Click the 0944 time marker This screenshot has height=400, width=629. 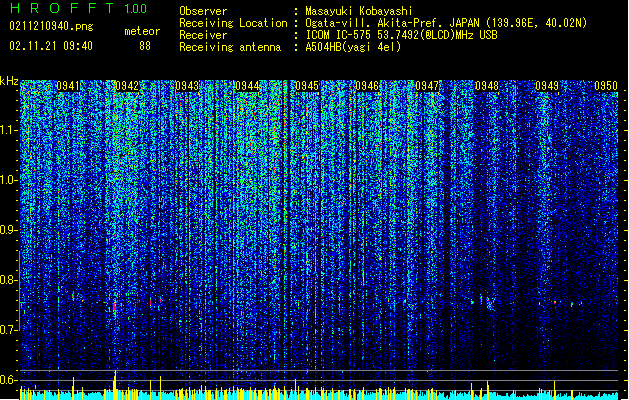[x=247, y=86]
